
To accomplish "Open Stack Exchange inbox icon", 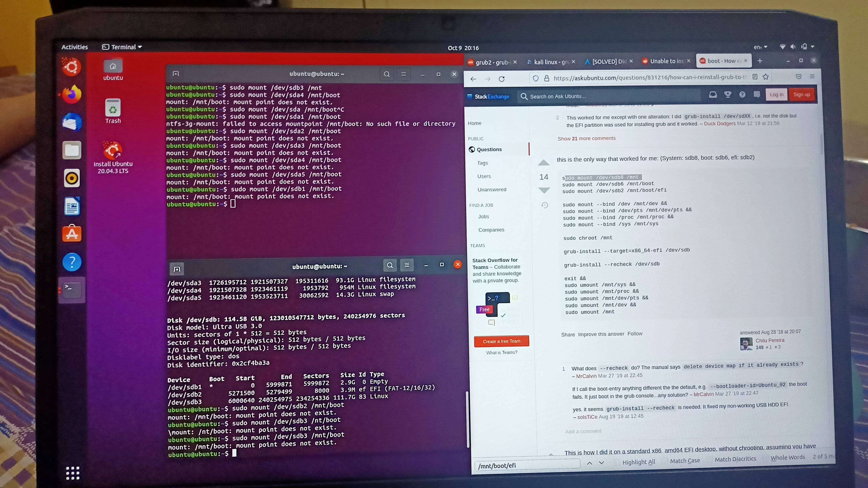I will pyautogui.click(x=713, y=95).
